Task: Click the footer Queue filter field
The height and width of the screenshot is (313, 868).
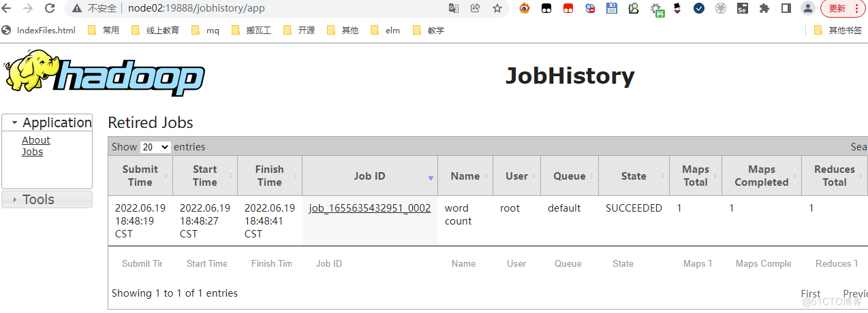Action: click(570, 263)
